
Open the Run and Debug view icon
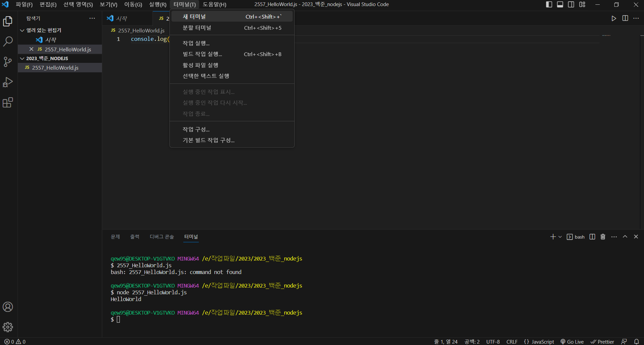coord(8,82)
